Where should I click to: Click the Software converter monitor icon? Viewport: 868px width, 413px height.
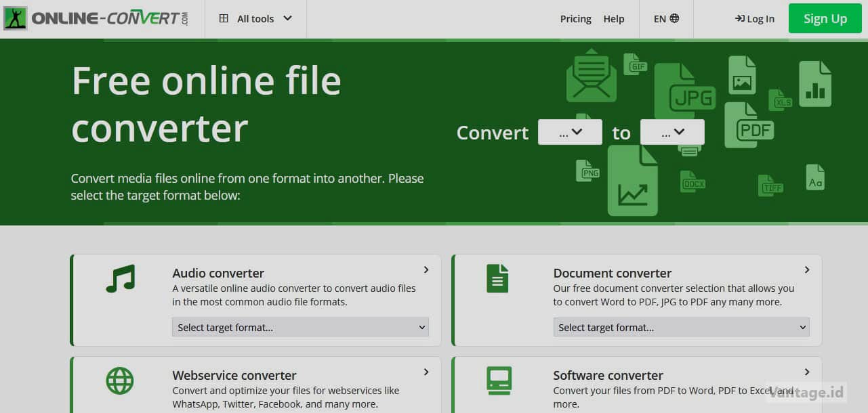tap(498, 380)
